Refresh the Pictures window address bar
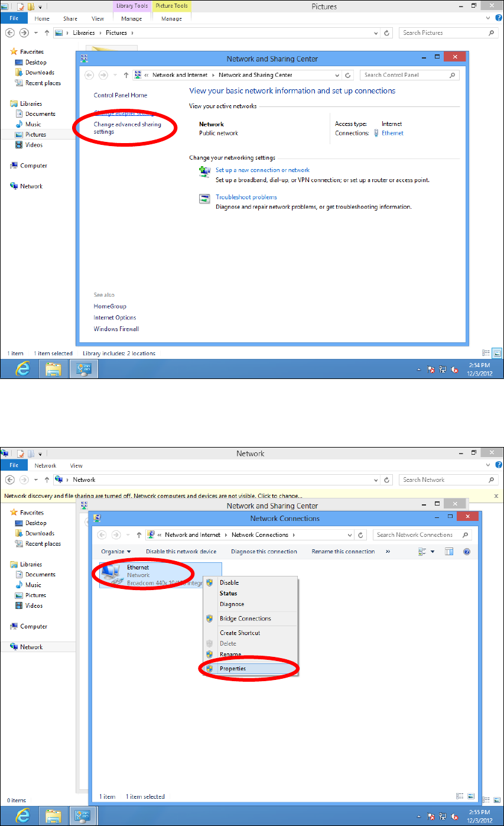Screen dimensions: 504x826 pyautogui.click(x=387, y=33)
